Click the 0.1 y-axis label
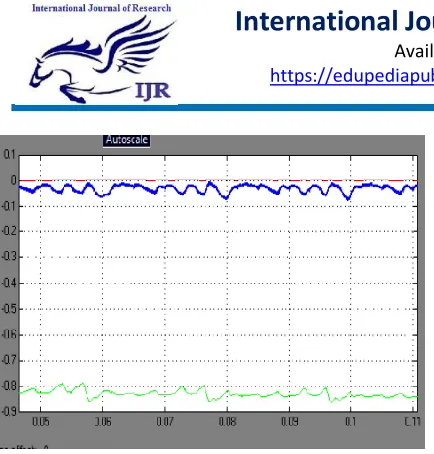The image size is (434, 454). pos(9,155)
